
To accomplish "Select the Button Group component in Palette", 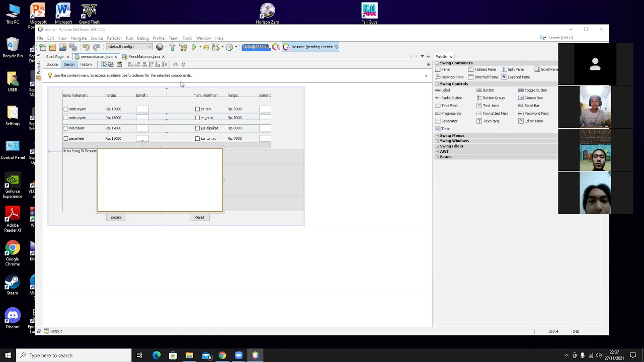I will click(491, 98).
